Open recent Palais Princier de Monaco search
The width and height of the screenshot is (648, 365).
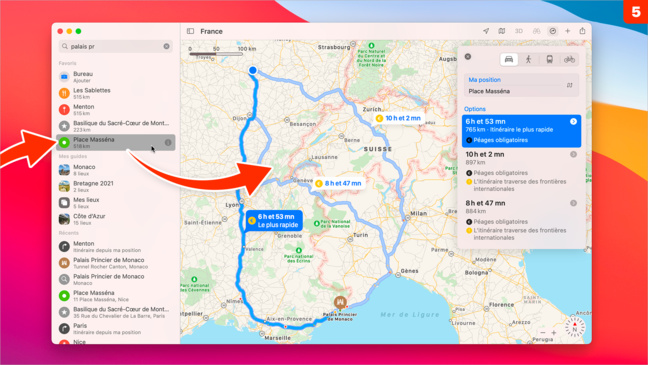116,279
